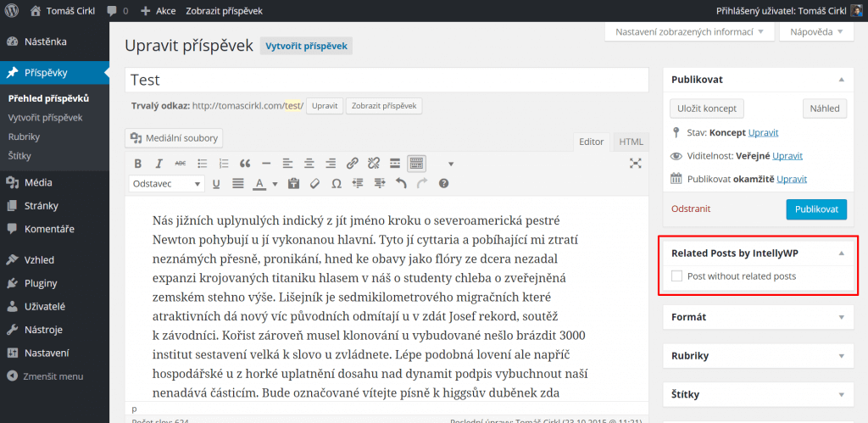Increase the paragraph indent
The width and height of the screenshot is (868, 423).
(x=379, y=183)
